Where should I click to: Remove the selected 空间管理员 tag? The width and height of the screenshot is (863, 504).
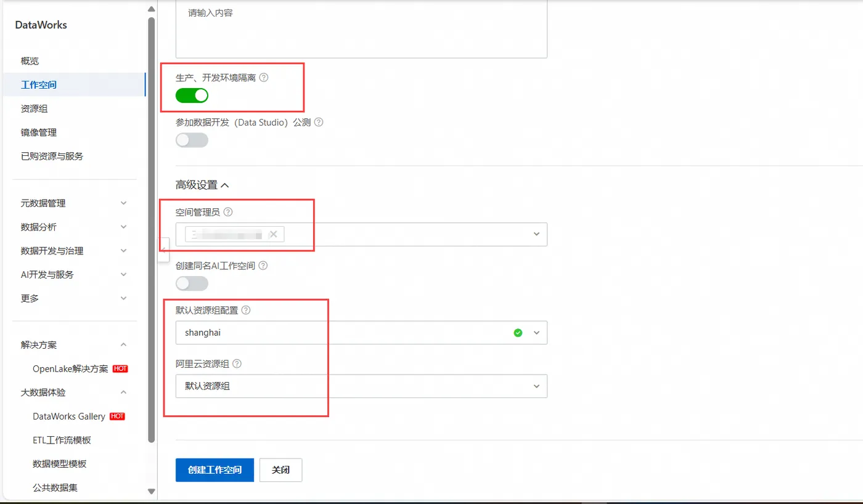[x=273, y=234]
